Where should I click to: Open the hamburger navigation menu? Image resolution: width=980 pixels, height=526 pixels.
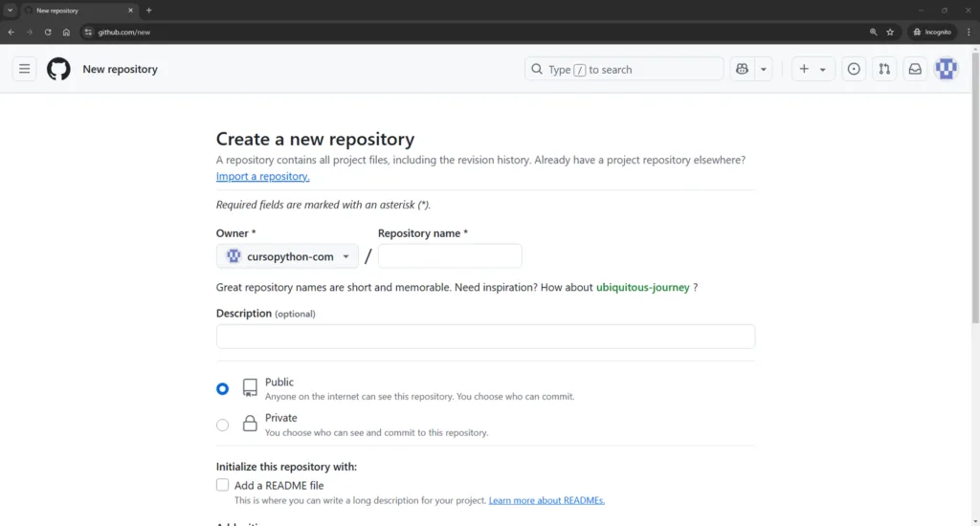coord(25,69)
